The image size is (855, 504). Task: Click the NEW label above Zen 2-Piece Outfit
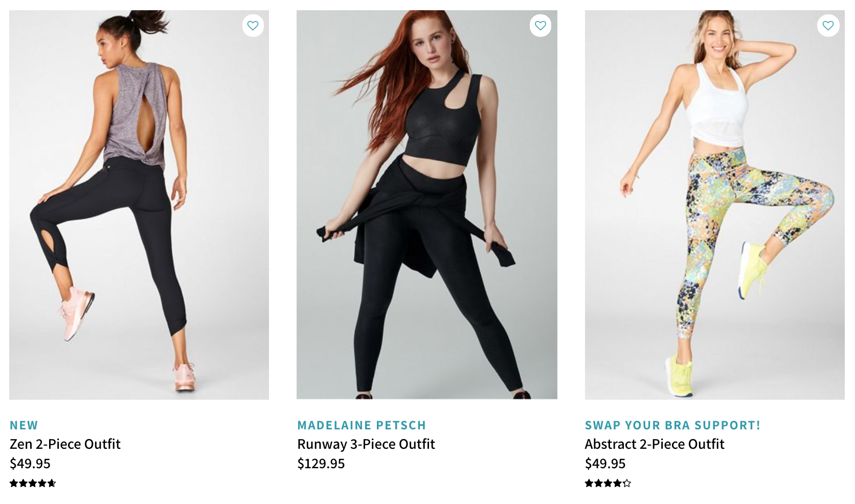[24, 425]
